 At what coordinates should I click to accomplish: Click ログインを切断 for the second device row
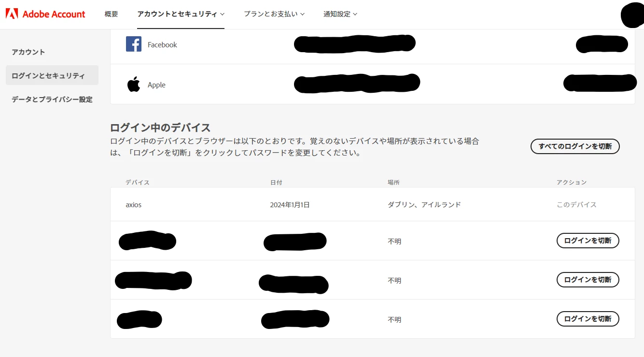click(588, 241)
